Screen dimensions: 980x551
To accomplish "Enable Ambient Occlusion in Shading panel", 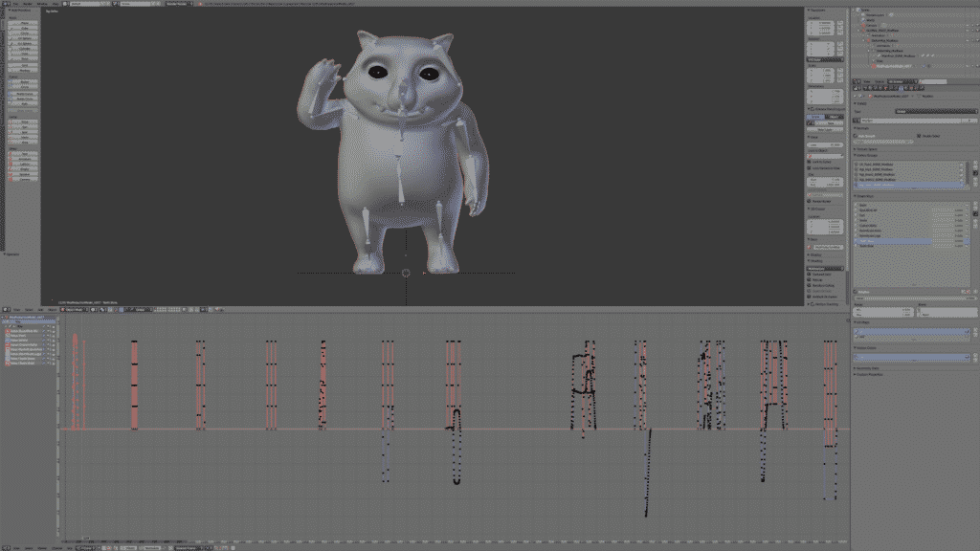I will (809, 297).
